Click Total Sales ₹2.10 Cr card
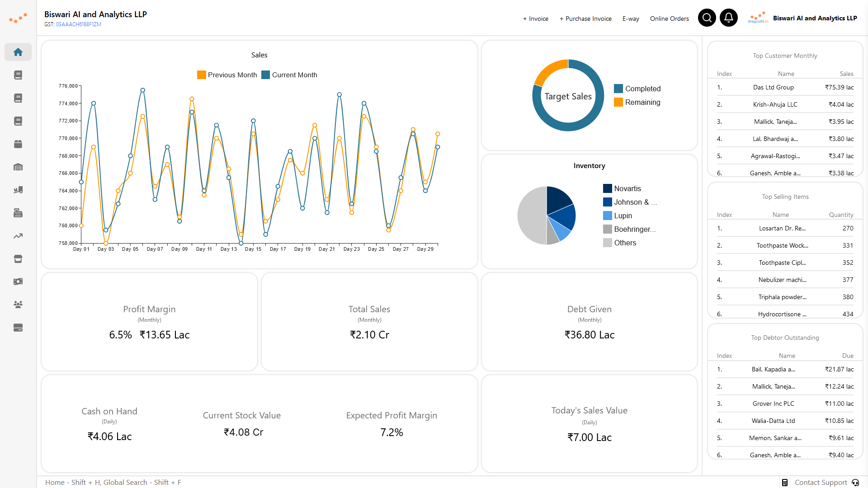Viewport: 868px width, 488px height. click(369, 322)
